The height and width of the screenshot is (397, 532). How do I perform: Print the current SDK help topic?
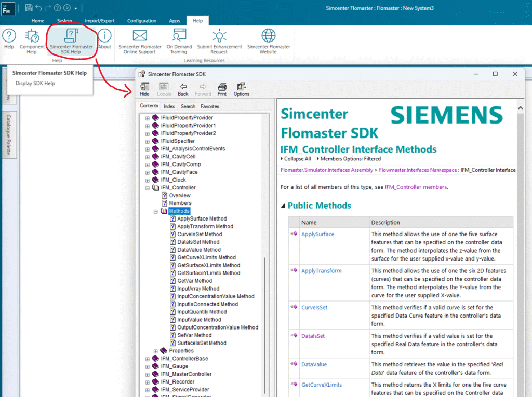click(x=222, y=89)
